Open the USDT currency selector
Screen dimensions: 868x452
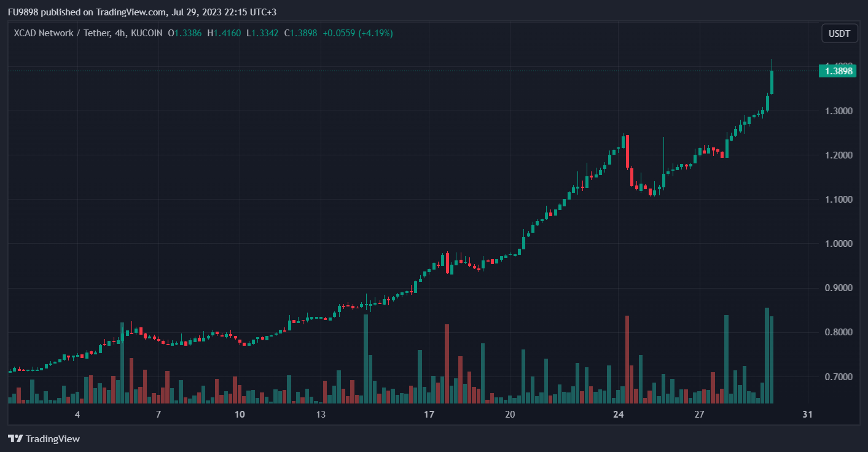[839, 33]
